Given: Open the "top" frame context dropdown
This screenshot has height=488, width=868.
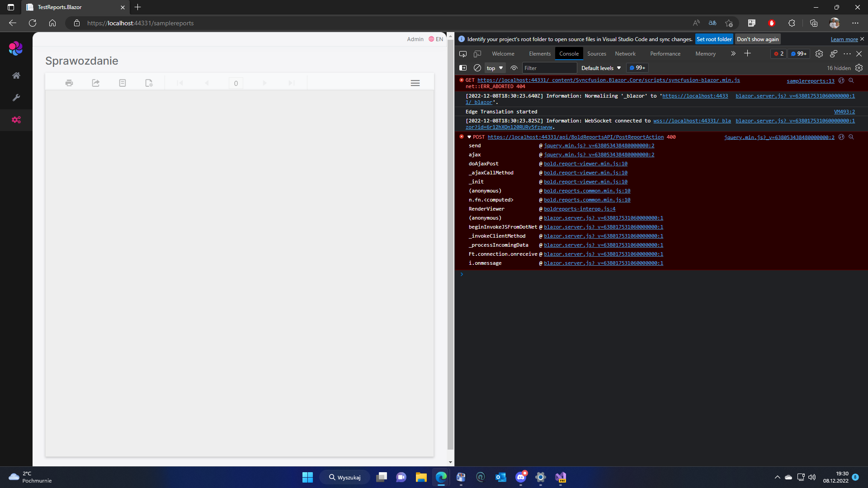Looking at the screenshot, I should [x=494, y=68].
